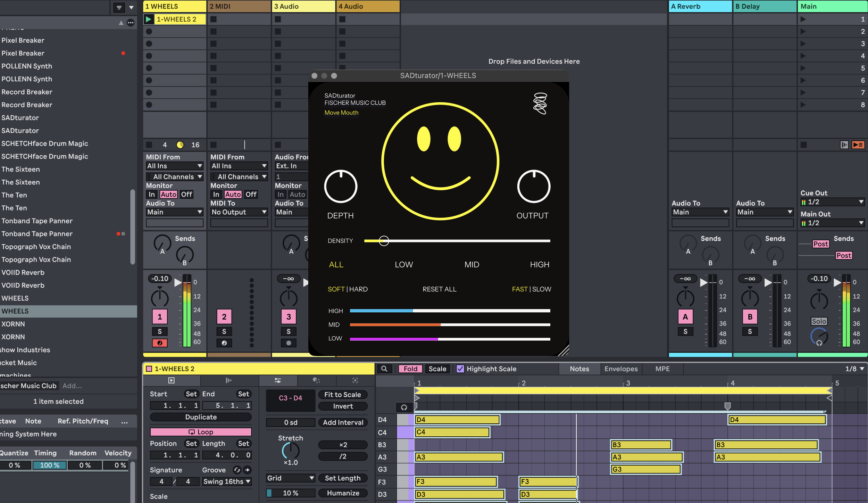
Task: Click the magnifier icon beside Fold
Action: (384, 369)
